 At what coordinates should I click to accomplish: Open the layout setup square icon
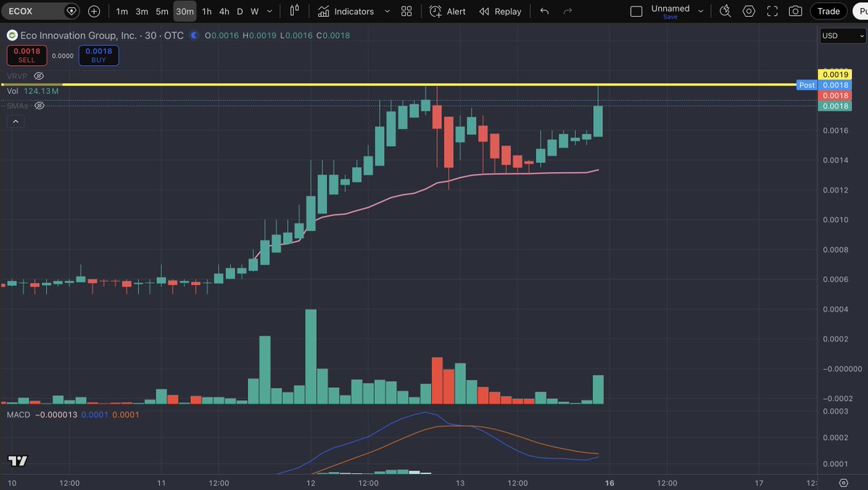click(636, 12)
